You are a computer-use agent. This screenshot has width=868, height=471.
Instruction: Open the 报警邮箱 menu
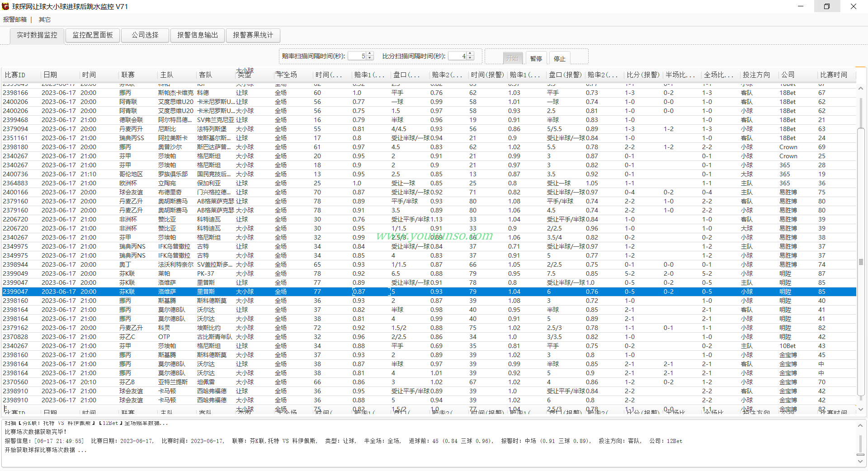click(15, 19)
